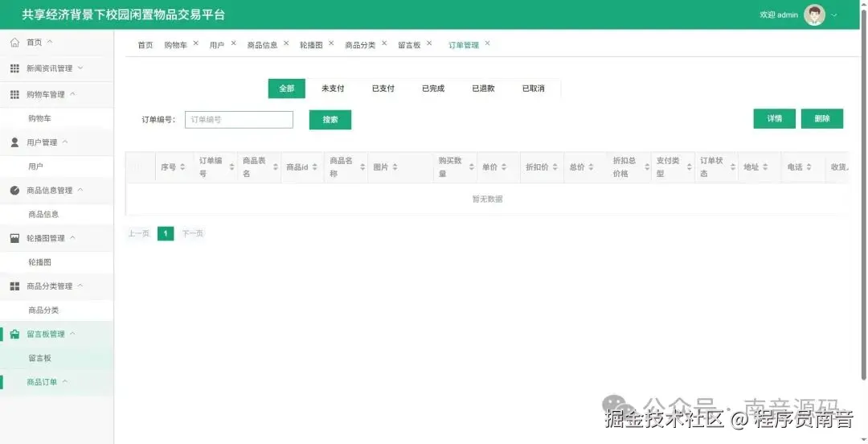This screenshot has width=868, height=444.
Task: Sort by 商品名称 column arrows
Action: click(362, 166)
